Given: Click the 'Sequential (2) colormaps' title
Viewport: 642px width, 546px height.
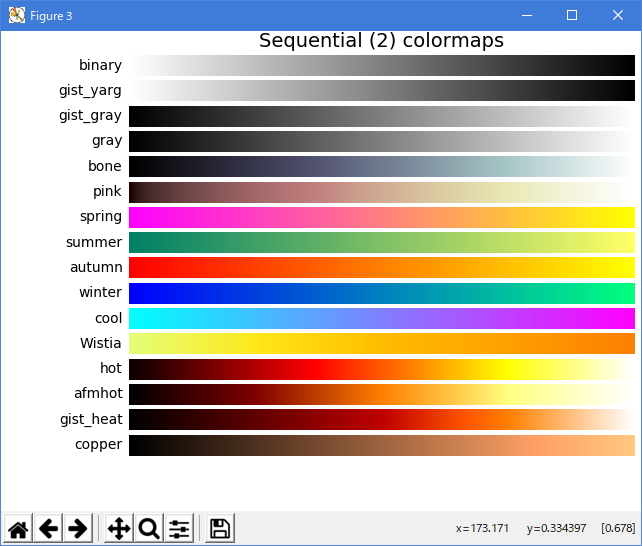Looking at the screenshot, I should click(382, 41).
